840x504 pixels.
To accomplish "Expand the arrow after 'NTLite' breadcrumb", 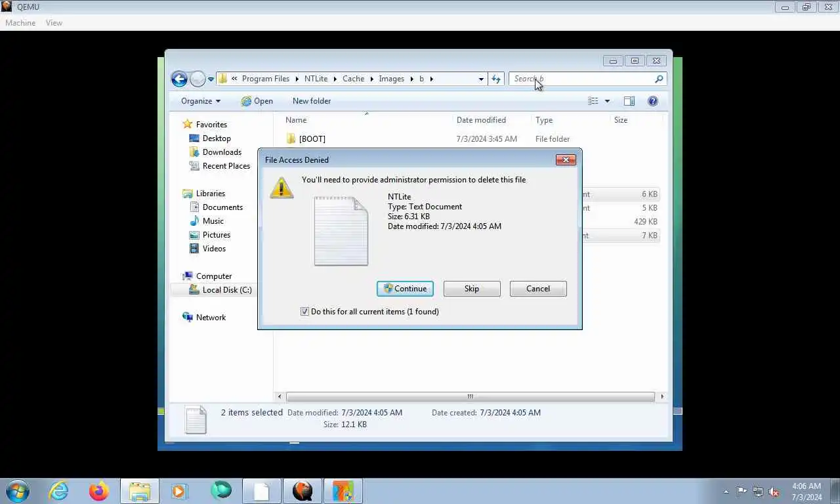I will click(x=335, y=79).
